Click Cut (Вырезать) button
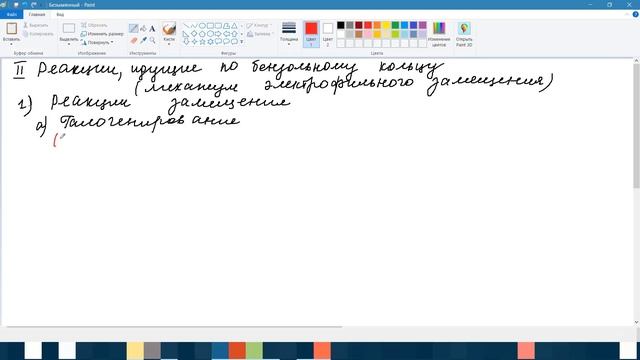The height and width of the screenshot is (360, 640). [x=36, y=25]
